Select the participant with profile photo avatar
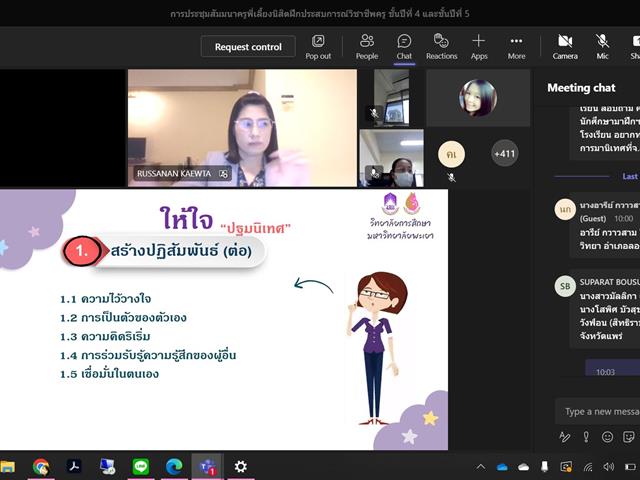This screenshot has height=480, width=640. point(478,98)
